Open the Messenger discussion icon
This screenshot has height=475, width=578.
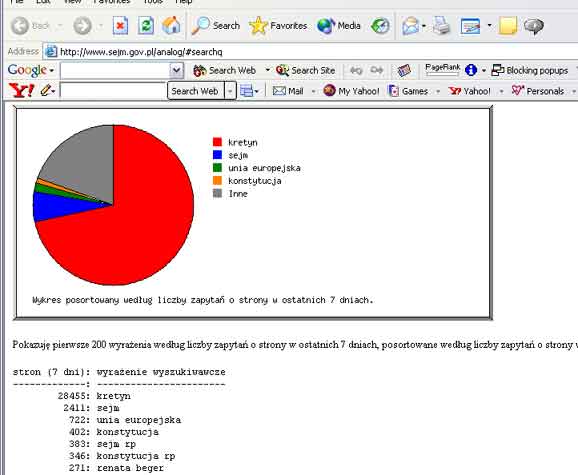[534, 26]
